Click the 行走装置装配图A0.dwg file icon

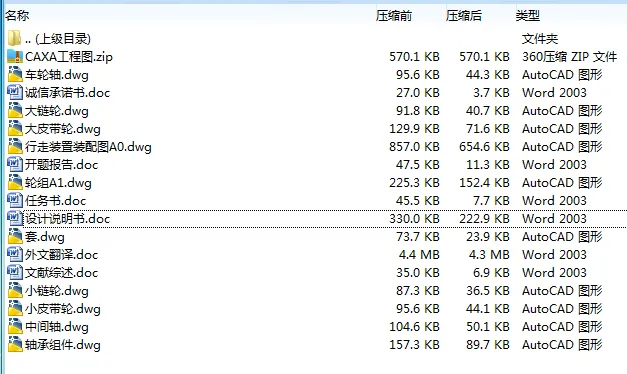[15, 146]
